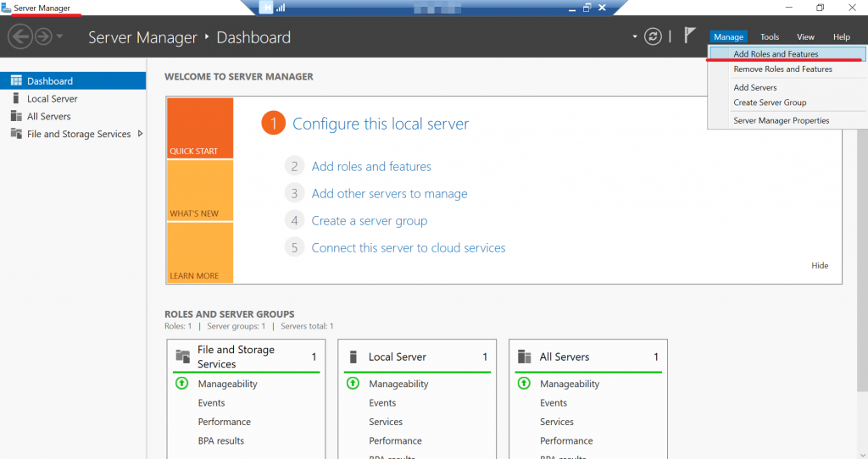
Task: Click Manageability status icon in File and Storage tile
Action: pyautogui.click(x=181, y=383)
